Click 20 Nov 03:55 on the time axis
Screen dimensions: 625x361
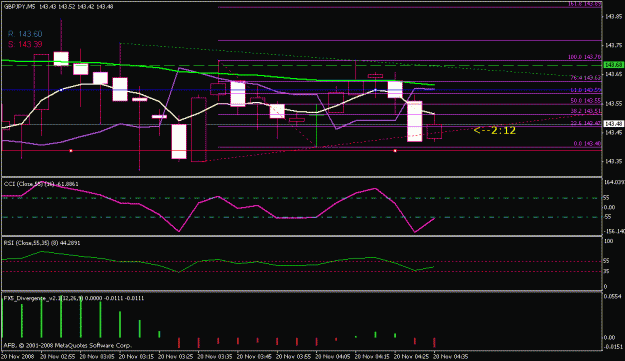[x=294, y=356]
